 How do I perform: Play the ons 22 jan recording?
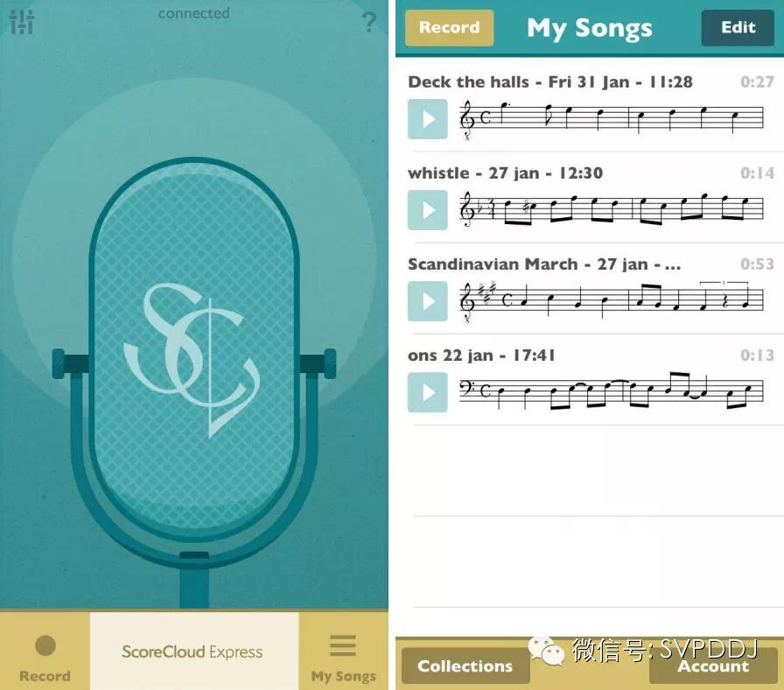(428, 392)
